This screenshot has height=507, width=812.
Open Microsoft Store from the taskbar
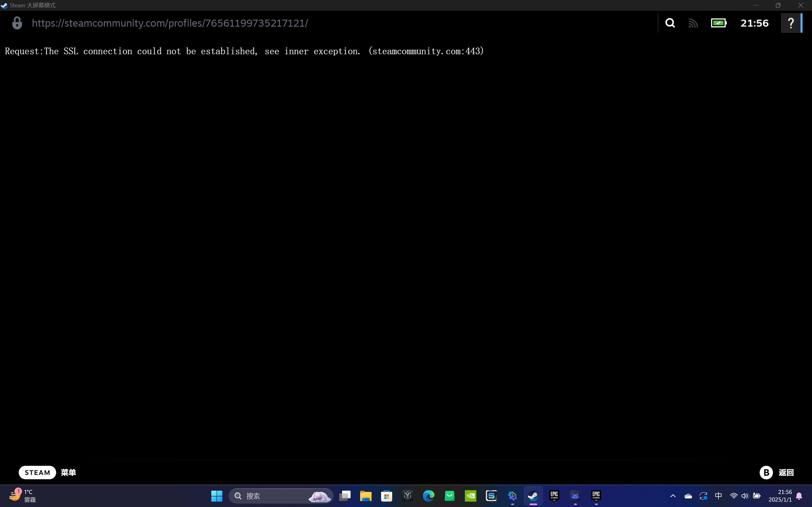(x=386, y=496)
